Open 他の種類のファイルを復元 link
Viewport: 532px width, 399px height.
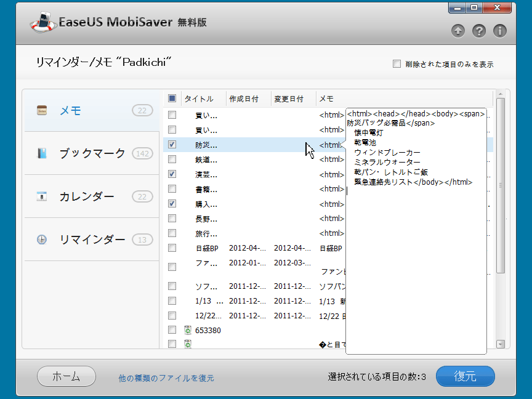point(166,378)
